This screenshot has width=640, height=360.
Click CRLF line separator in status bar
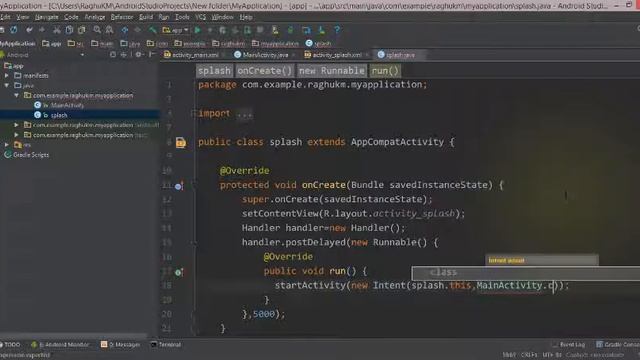pos(529,355)
